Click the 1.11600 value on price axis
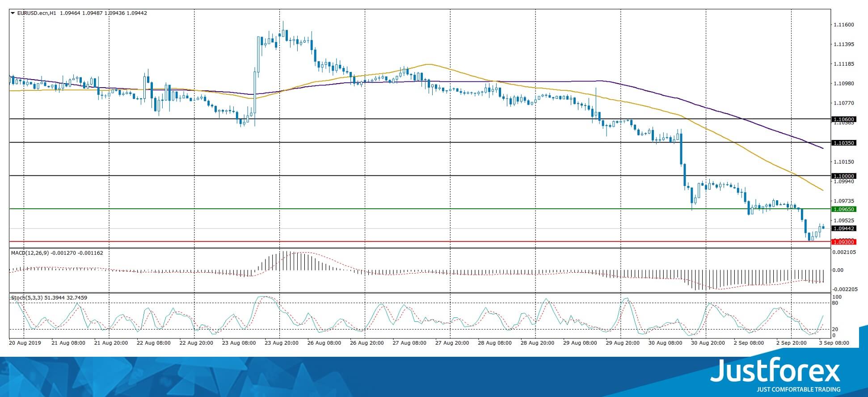Screen dimensions: 868x397 coord(844,25)
